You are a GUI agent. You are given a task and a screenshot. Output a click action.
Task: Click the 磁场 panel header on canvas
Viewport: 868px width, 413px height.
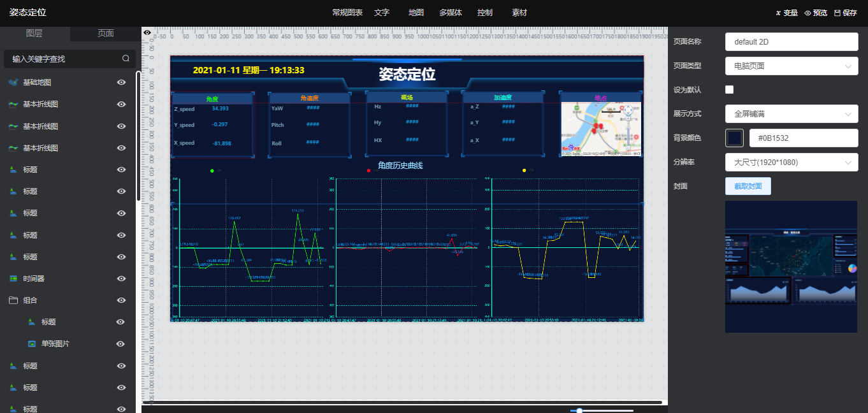pos(407,97)
